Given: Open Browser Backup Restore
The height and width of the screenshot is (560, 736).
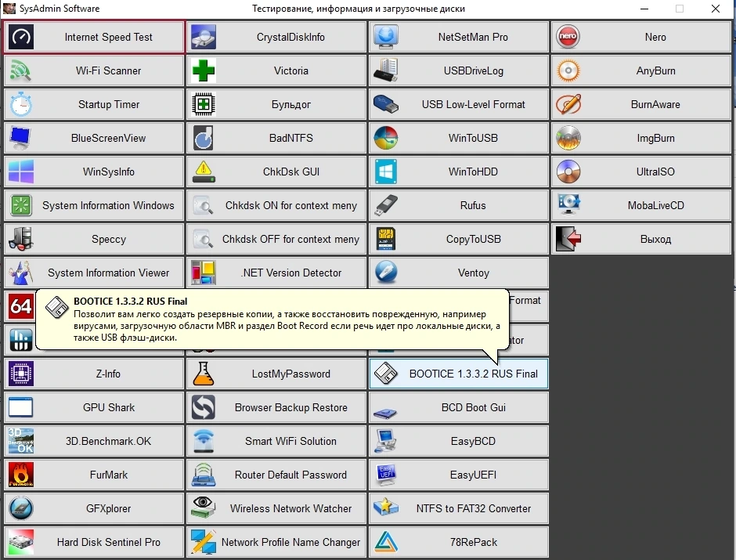Looking at the screenshot, I should click(276, 407).
